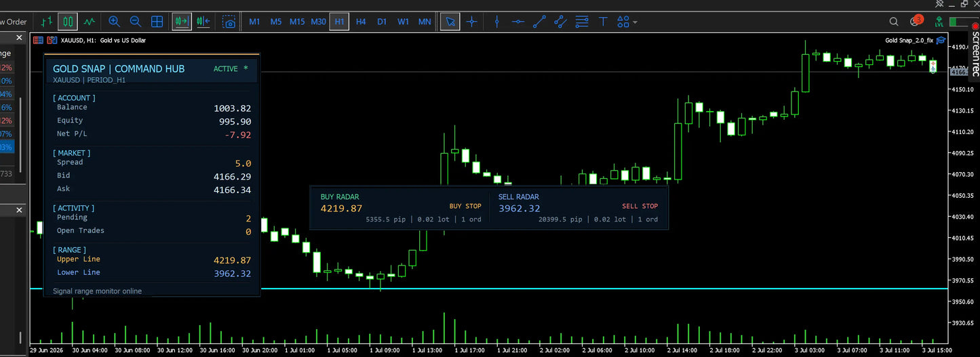Click the ACTIVE status in Command Hub

tap(226, 69)
